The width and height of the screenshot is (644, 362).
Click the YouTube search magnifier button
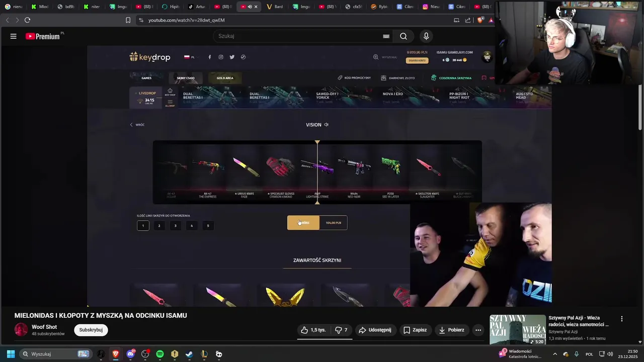(404, 36)
